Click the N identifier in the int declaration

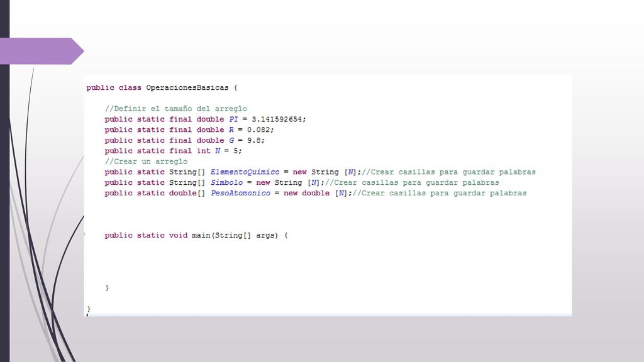pos(218,151)
